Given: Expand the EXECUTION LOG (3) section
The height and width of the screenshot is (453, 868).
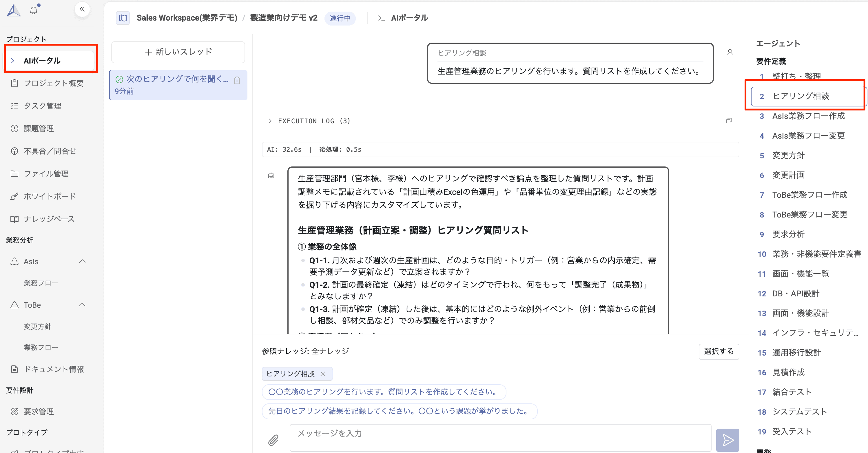Looking at the screenshot, I should coord(309,121).
